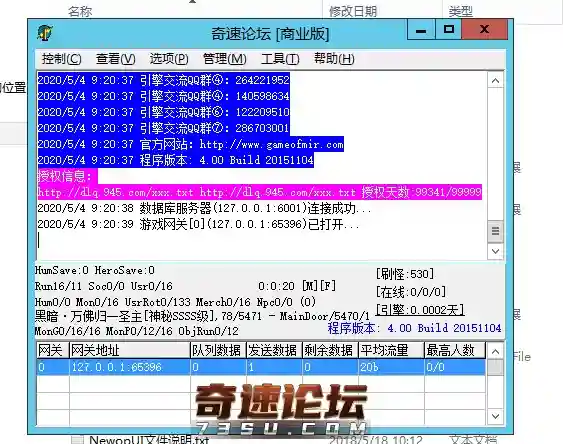The height and width of the screenshot is (444, 563).
Task: Open the 工具(T) menu
Action: [x=280, y=59]
